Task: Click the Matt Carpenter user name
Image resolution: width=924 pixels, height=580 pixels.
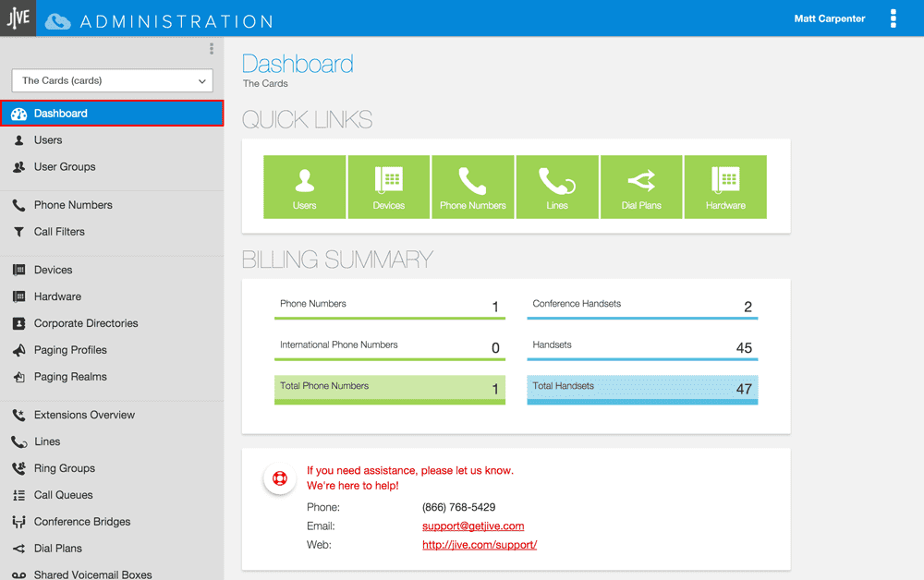Action: [829, 18]
